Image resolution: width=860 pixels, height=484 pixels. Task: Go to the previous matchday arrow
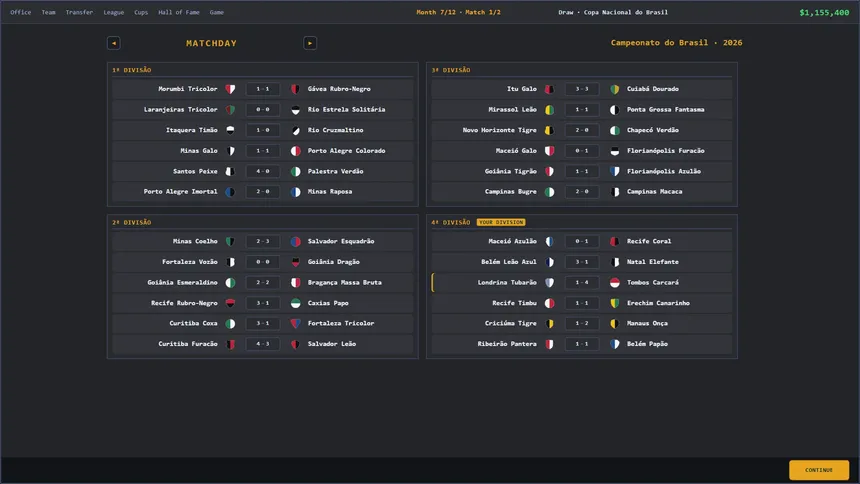114,43
